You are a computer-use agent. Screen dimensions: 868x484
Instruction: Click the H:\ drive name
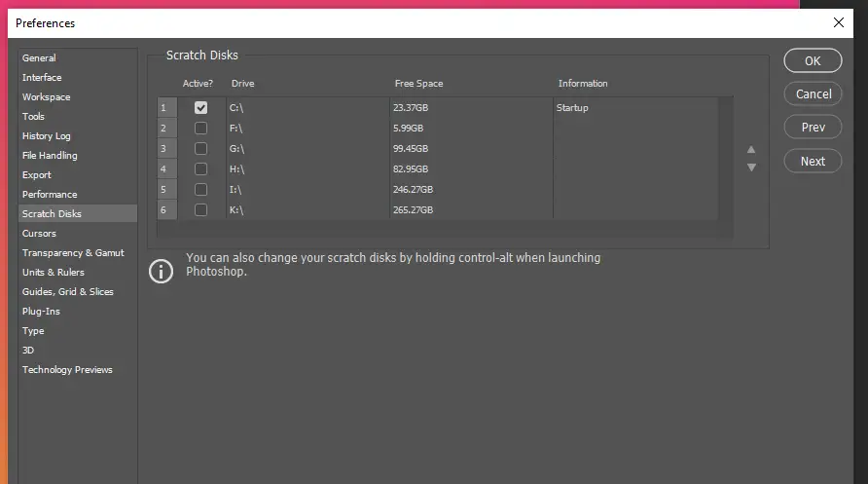(236, 169)
